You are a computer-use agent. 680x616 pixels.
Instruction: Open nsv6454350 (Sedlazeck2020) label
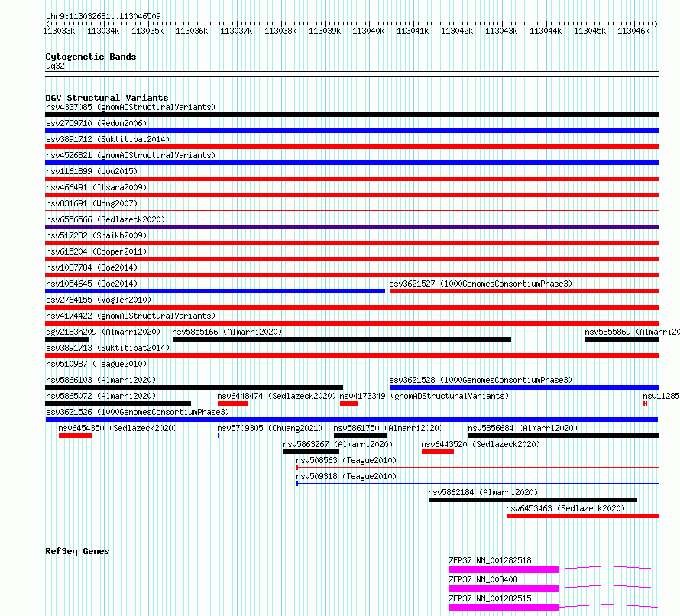coord(118,428)
